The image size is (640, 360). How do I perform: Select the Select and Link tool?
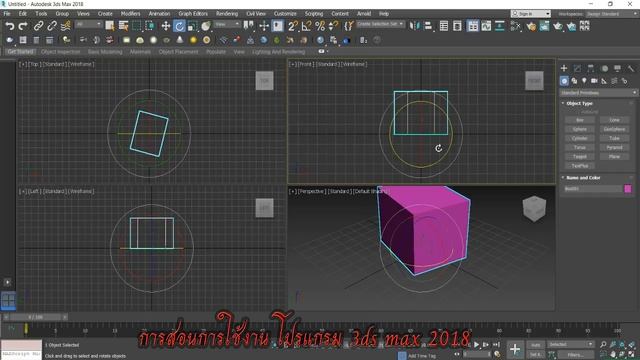click(38, 26)
